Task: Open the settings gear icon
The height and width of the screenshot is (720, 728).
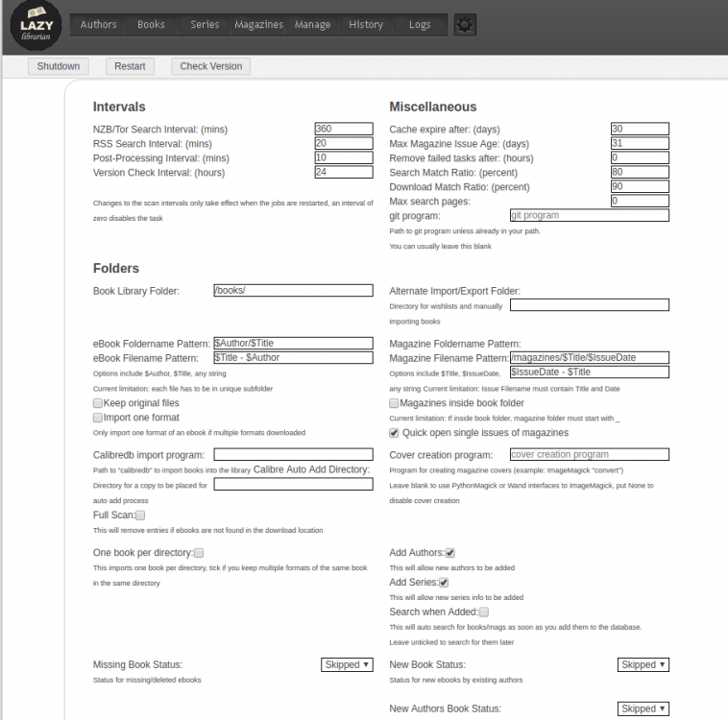Action: click(465, 25)
